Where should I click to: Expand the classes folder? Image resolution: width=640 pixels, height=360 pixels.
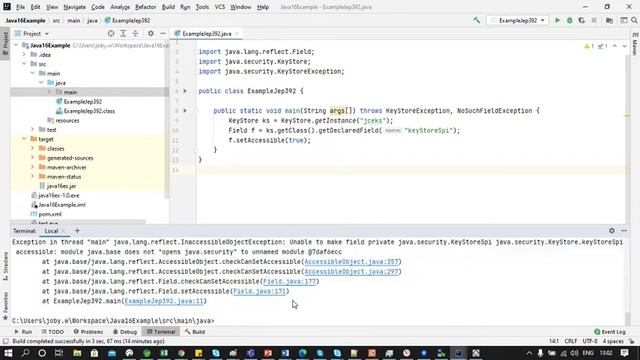(33, 149)
